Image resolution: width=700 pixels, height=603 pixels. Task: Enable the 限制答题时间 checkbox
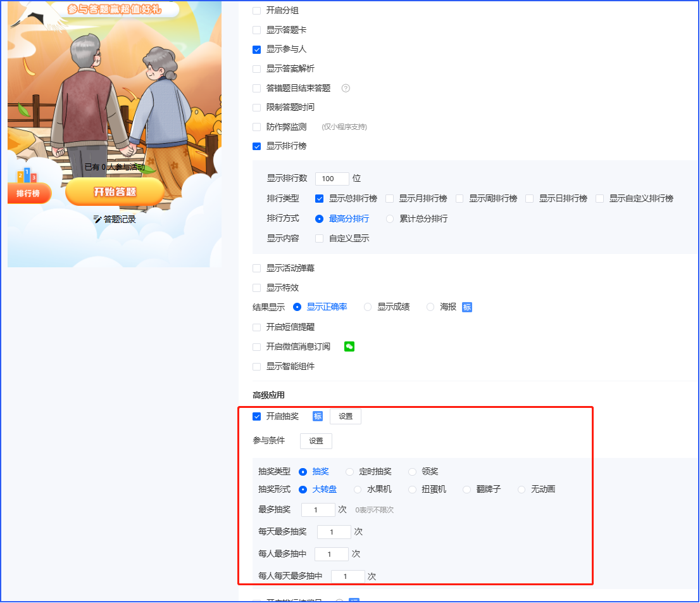257,108
